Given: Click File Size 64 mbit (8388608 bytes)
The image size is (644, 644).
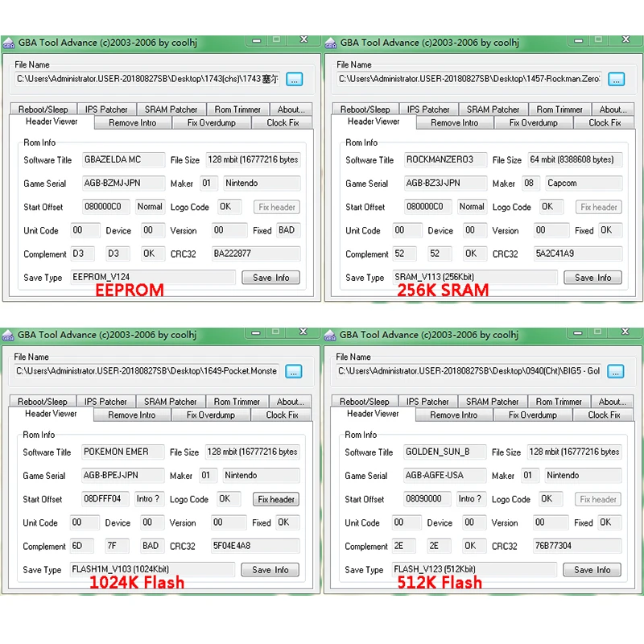Looking at the screenshot, I should click(x=575, y=159).
